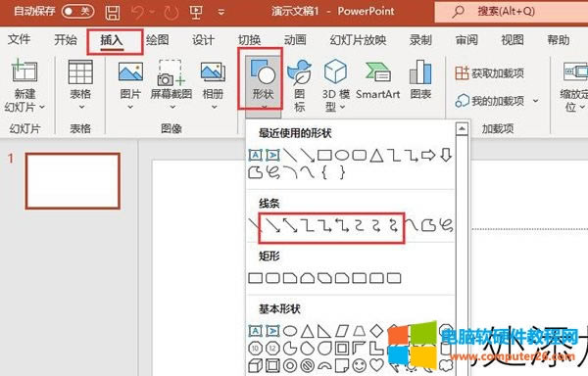The width and height of the screenshot is (588, 376).
Task: Expand the 新建幻灯片 dropdown arrow
Action: point(41,107)
